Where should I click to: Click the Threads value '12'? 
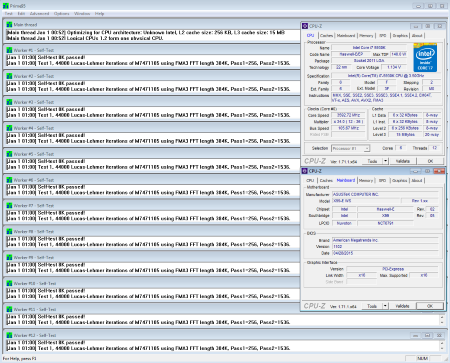click(x=435, y=148)
